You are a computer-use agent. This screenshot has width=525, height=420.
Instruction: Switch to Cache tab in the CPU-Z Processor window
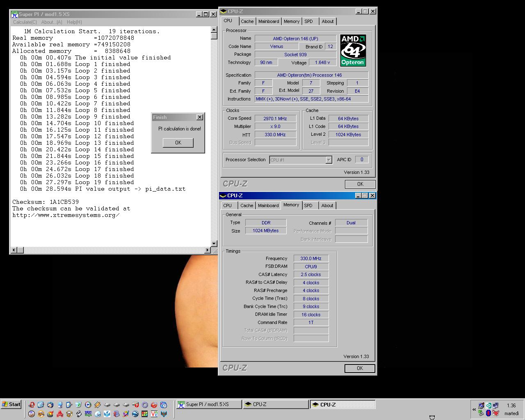pyautogui.click(x=247, y=21)
